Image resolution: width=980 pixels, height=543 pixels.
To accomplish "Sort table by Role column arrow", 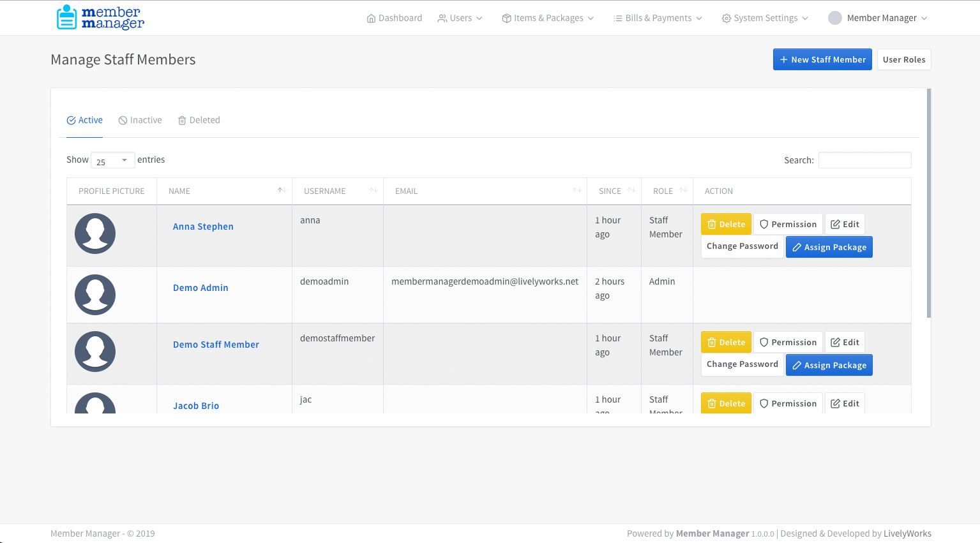I will (683, 191).
